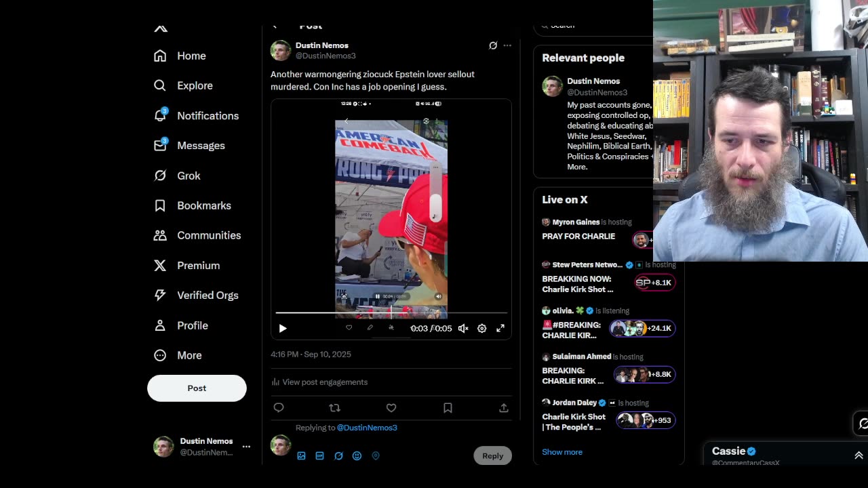The width and height of the screenshot is (868, 488).
Task: Click the Home house icon
Action: tap(160, 56)
